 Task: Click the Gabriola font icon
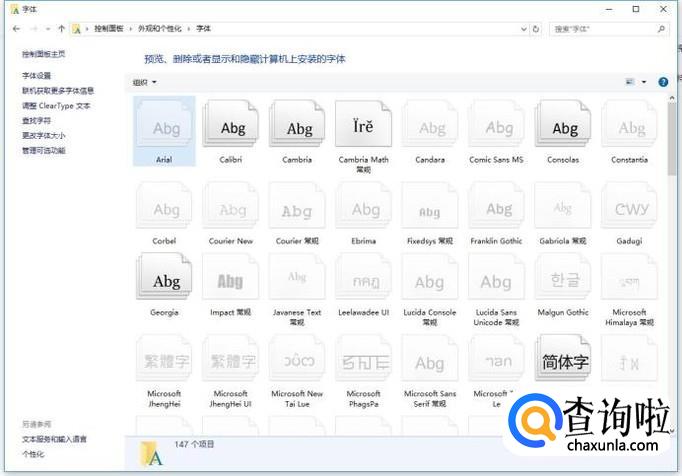563,205
